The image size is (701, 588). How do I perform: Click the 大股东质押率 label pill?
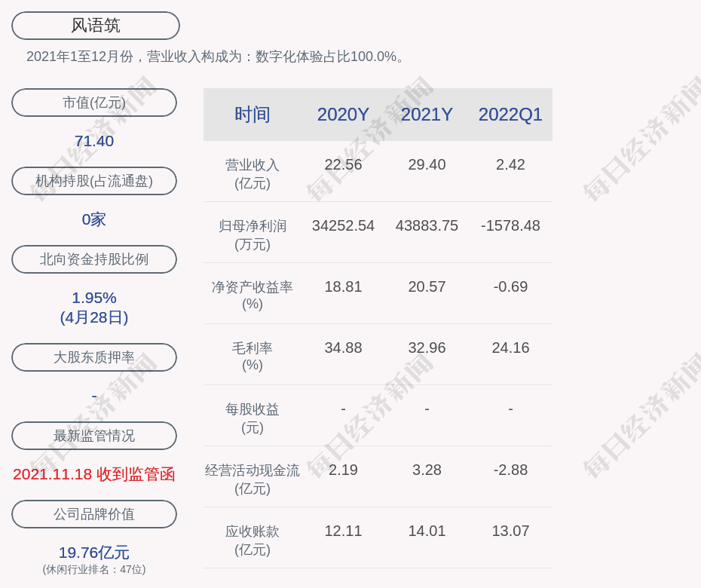click(x=94, y=357)
